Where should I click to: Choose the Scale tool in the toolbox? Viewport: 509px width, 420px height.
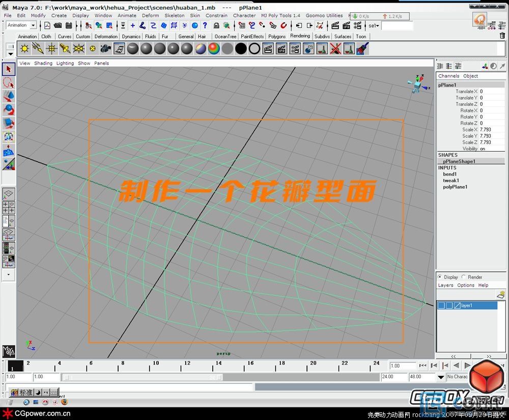9,124
